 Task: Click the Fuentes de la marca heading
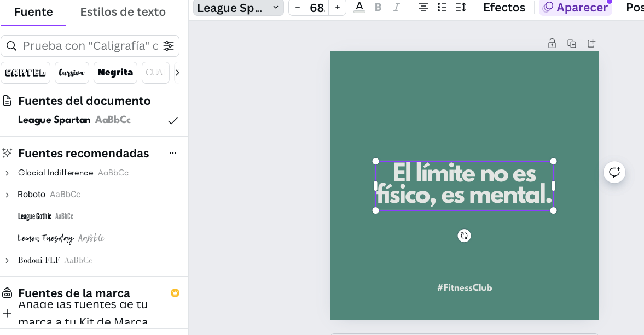(x=74, y=293)
